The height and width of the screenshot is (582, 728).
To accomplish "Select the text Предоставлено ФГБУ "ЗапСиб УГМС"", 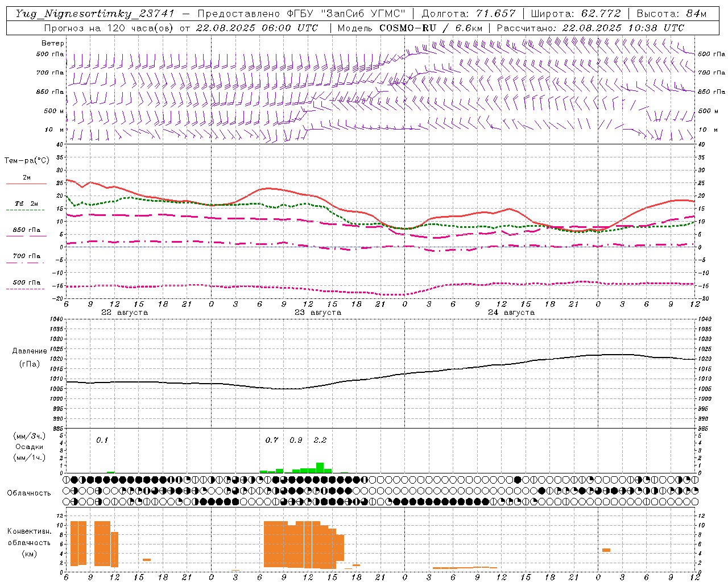I will [x=301, y=14].
